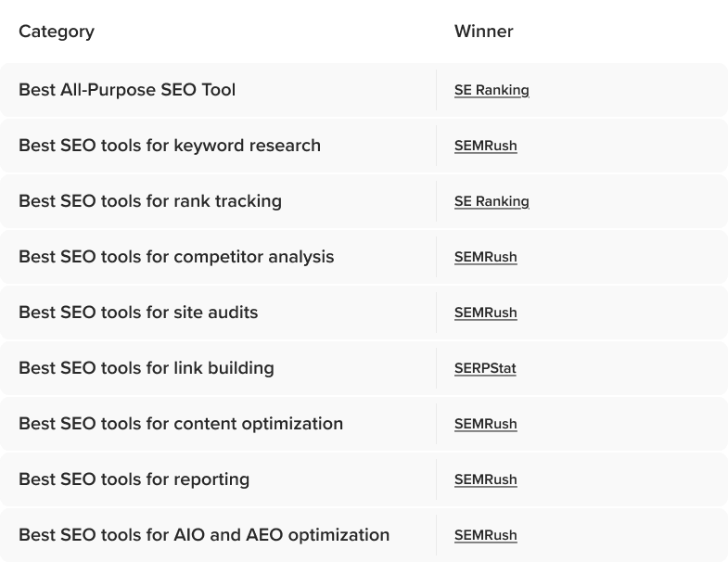This screenshot has width=728, height=562.
Task: Select 'Best SEO tools for site audits' cell
Action: pos(138,313)
